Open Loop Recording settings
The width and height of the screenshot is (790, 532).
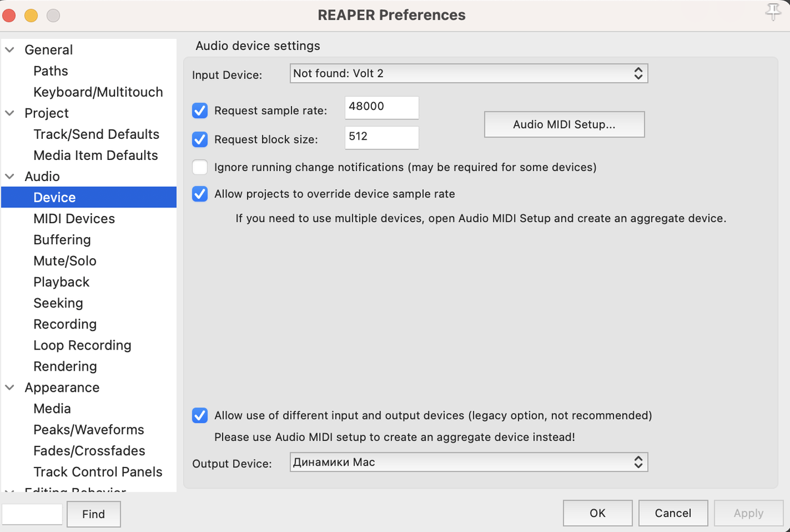click(x=82, y=345)
